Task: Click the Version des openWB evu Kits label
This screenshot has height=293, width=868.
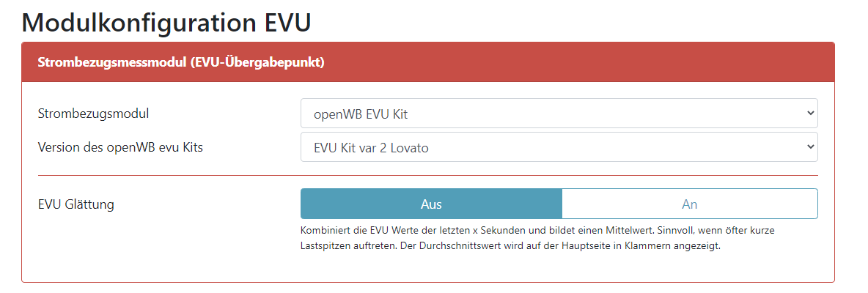Action: click(120, 147)
